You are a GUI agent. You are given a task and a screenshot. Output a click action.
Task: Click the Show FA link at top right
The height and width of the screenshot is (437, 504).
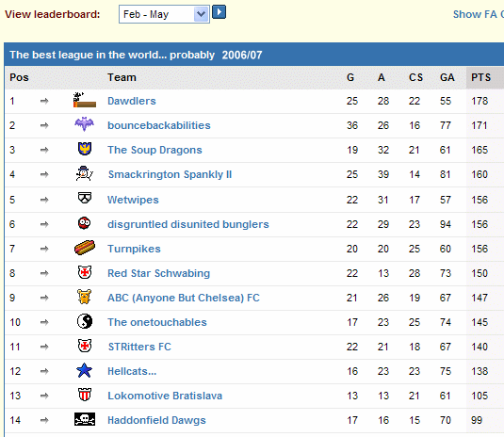click(478, 14)
